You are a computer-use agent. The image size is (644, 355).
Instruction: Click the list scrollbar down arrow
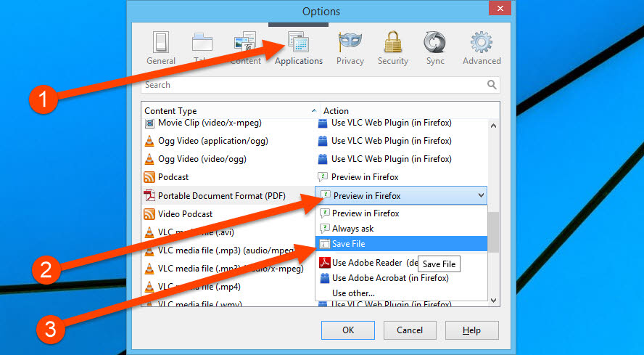coord(494,301)
